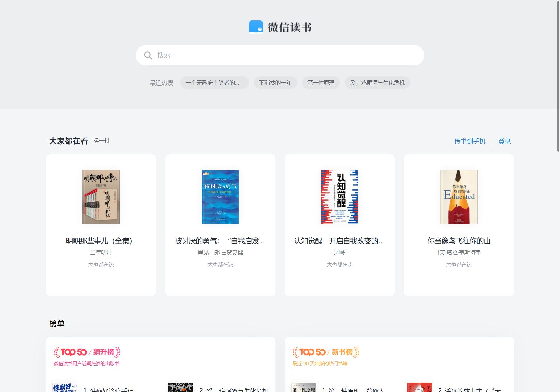Click the 微信读书 title text
This screenshot has height=392, width=560.
(290, 27)
